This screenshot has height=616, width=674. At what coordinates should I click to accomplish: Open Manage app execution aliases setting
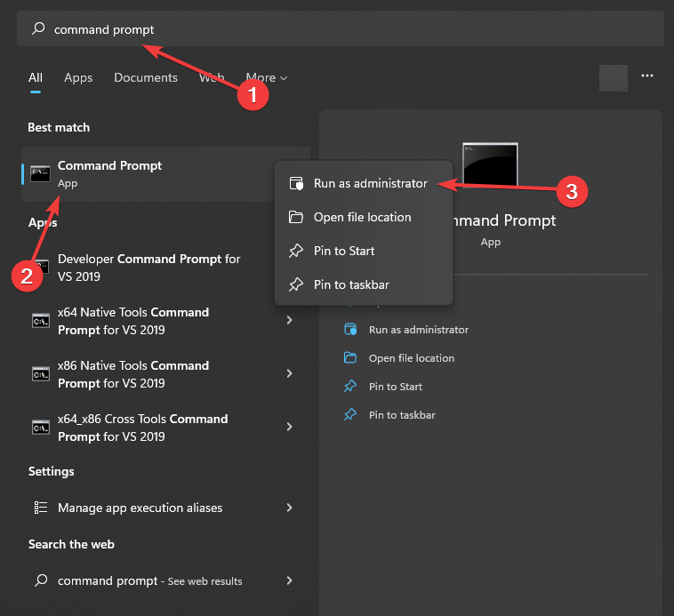coord(164,508)
